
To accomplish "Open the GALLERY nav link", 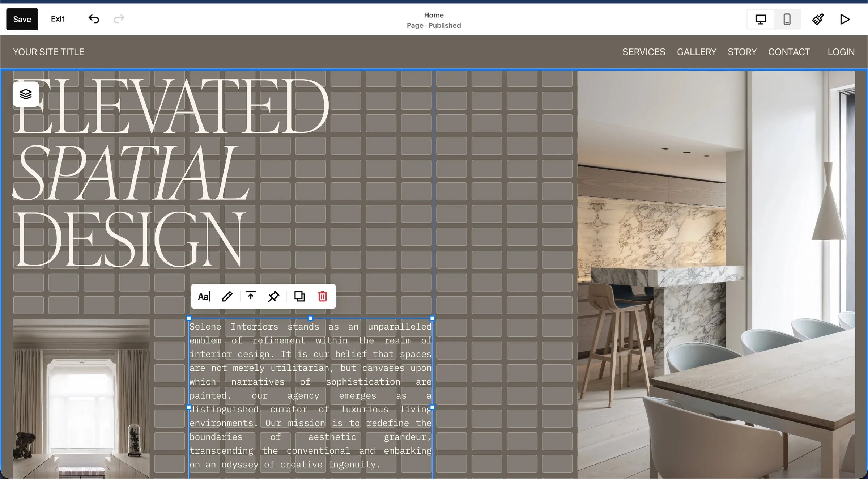I will pos(697,52).
